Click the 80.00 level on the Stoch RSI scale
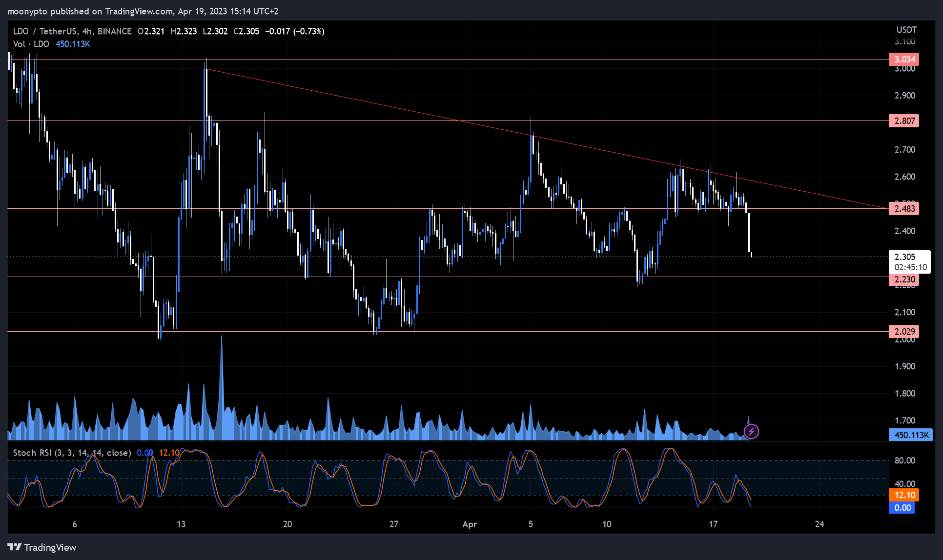Screen dimensions: 943x560 click(x=904, y=460)
